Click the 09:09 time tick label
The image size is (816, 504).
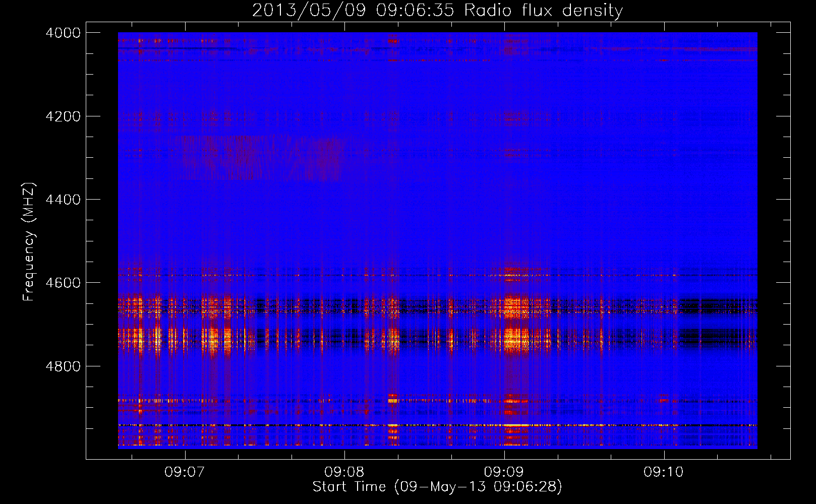coord(504,472)
